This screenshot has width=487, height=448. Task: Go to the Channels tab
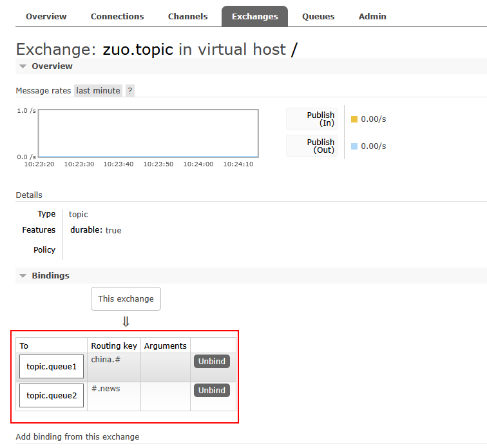click(187, 16)
